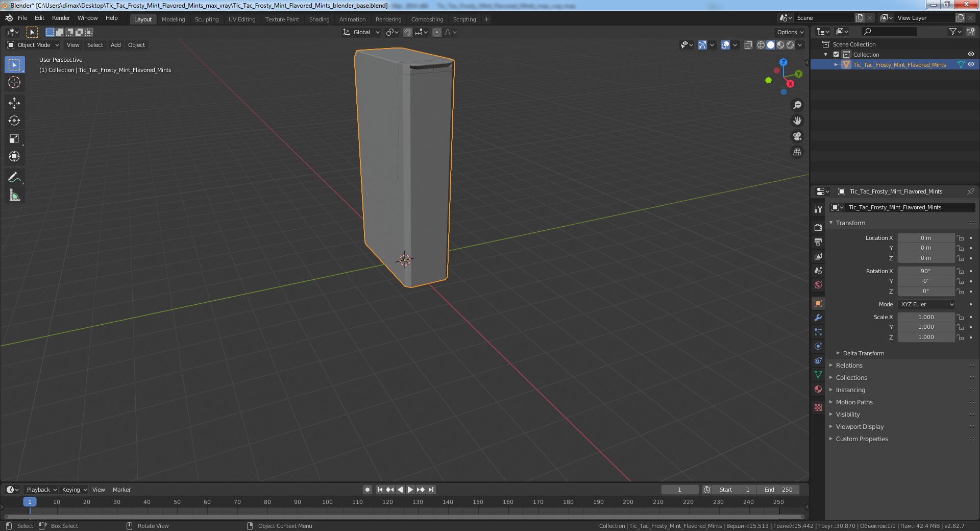Screen dimensions: 980x531
Task: Hide Tic_Tac_Frosty_Mint_Flavored_Mints object in outliner
Action: 971,65
